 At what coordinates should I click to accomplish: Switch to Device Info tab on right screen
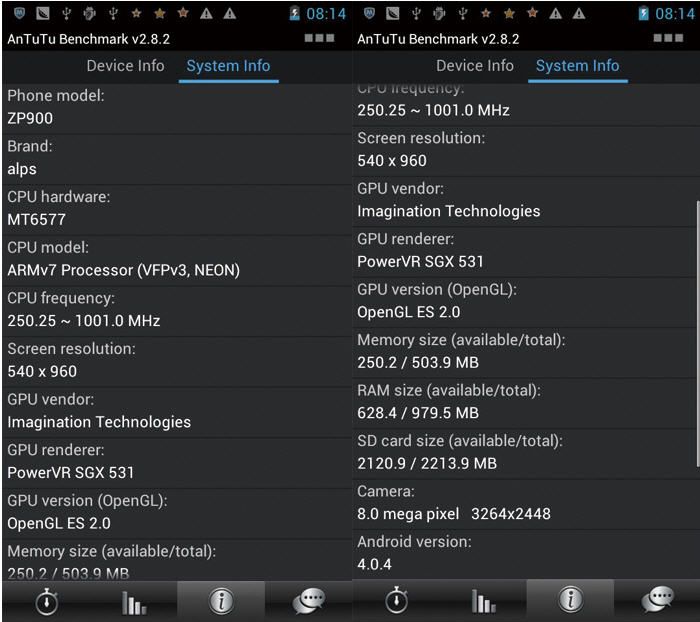click(x=475, y=66)
